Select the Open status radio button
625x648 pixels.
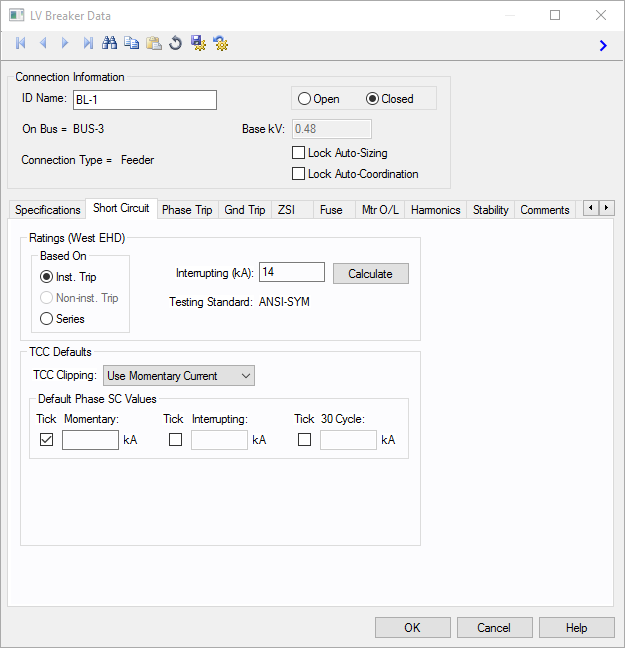pos(304,99)
